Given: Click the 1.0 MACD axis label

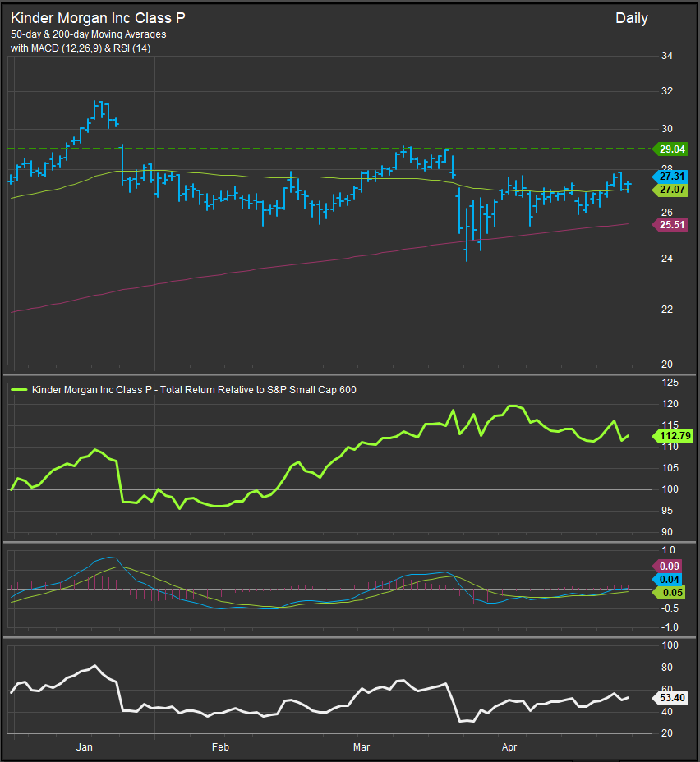Looking at the screenshot, I should [669, 550].
